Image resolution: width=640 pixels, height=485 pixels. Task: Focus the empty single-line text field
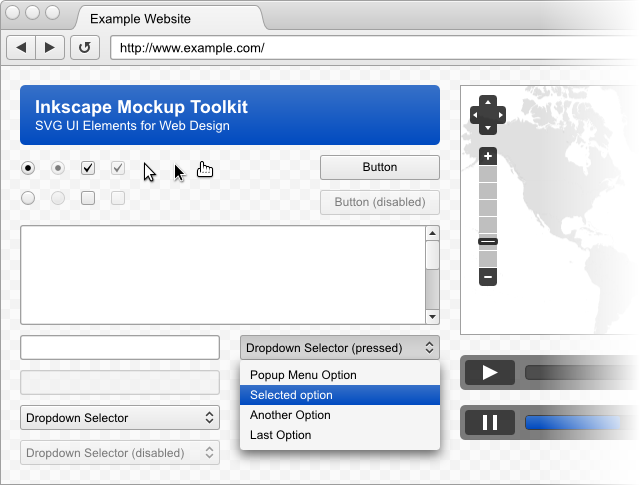pyautogui.click(x=120, y=347)
